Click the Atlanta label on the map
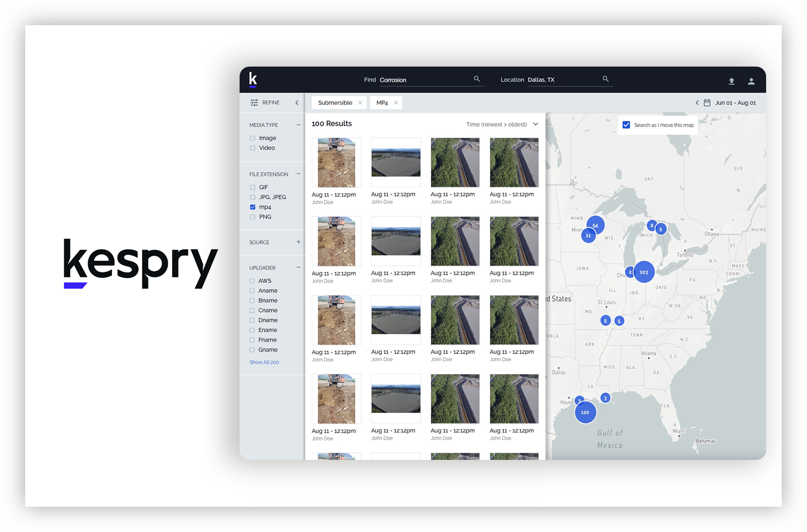The height and width of the screenshot is (532, 807). click(649, 353)
